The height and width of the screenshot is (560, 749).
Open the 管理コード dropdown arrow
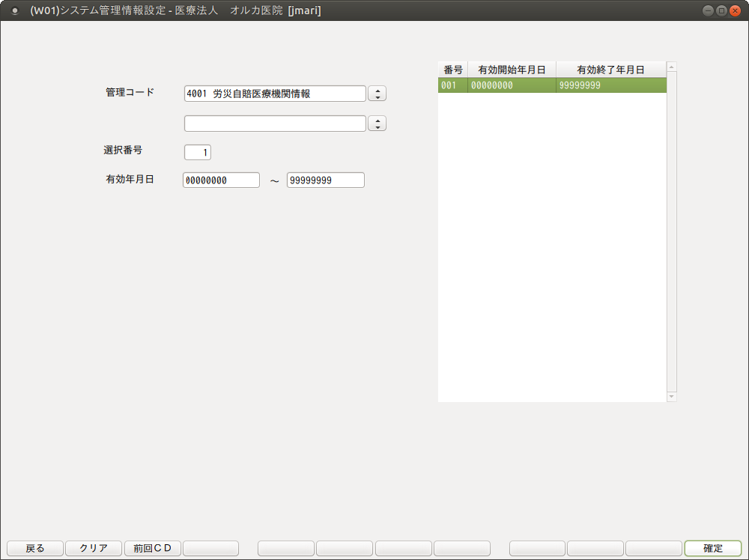pyautogui.click(x=378, y=94)
